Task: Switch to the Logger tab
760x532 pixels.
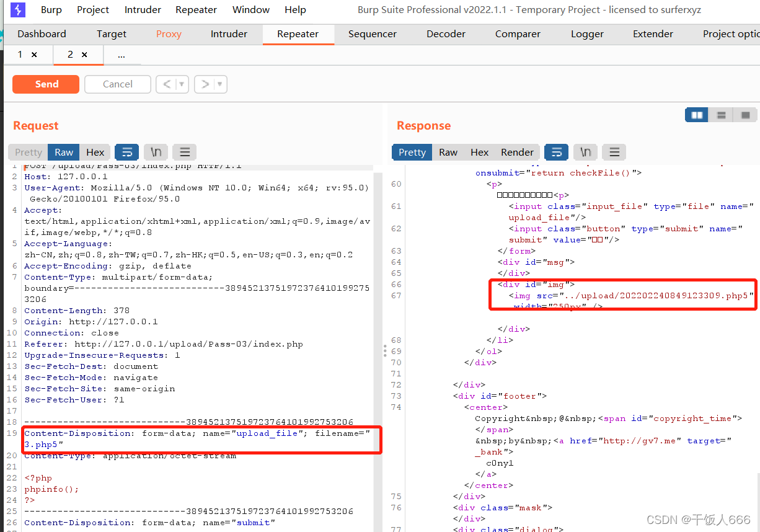Action: coord(587,34)
